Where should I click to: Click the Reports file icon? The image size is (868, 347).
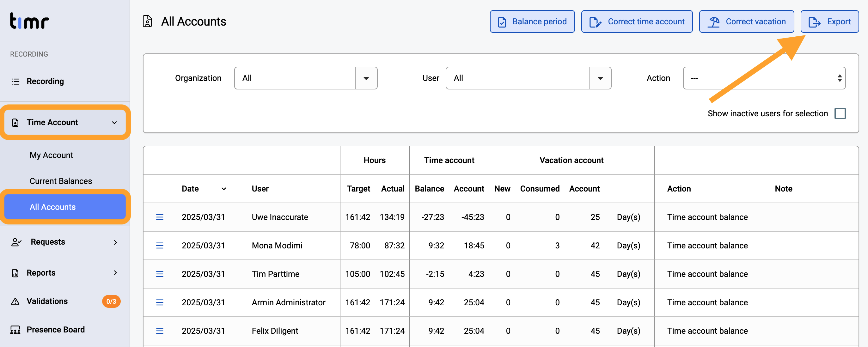coord(15,273)
